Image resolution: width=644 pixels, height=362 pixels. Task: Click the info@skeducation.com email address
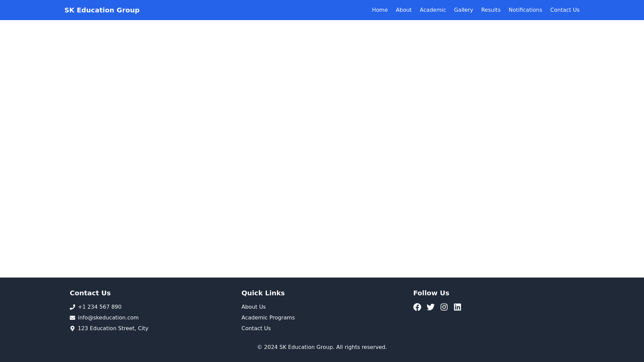(108, 318)
